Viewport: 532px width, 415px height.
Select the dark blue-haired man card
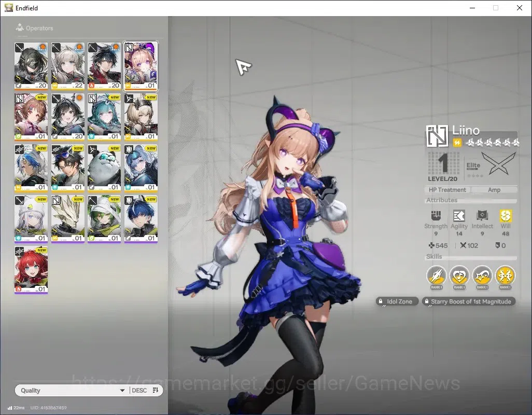(x=141, y=218)
